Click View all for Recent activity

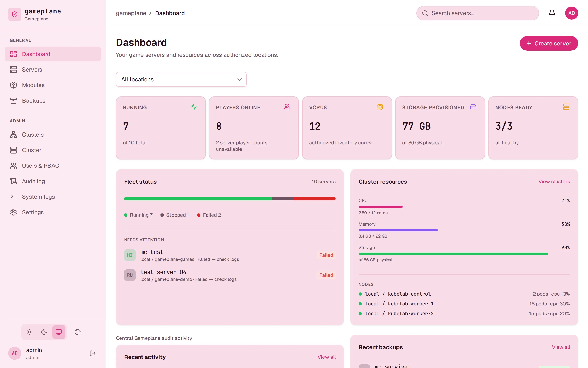click(x=326, y=357)
